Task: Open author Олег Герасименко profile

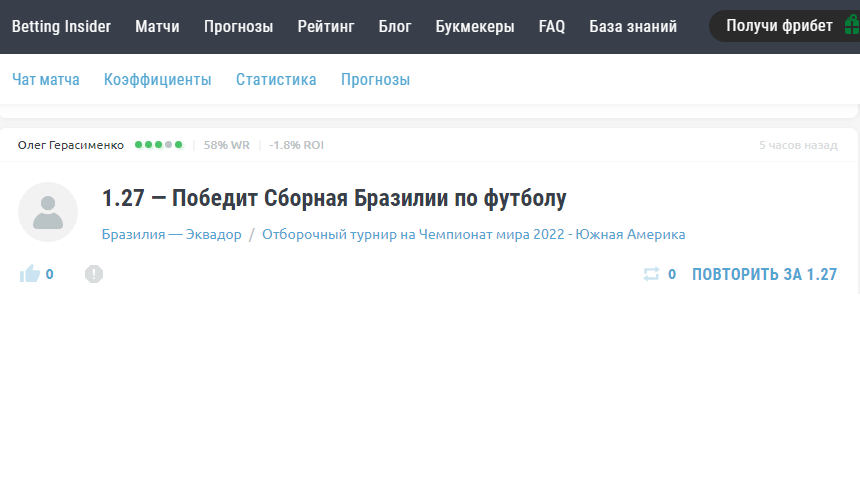Action: pyautogui.click(x=71, y=145)
